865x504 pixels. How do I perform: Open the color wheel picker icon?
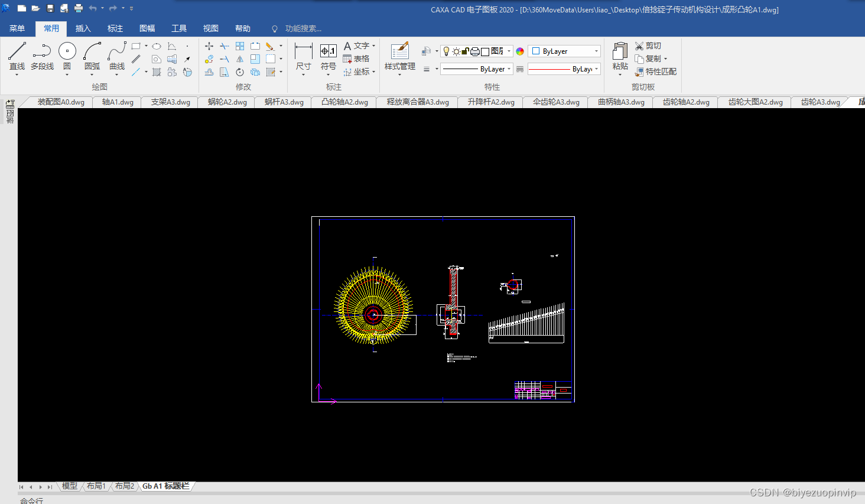click(x=520, y=51)
